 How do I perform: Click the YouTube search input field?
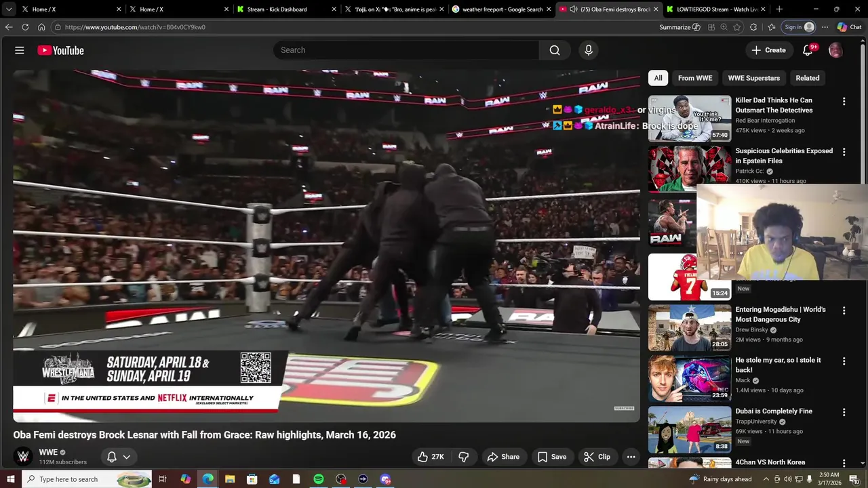pyautogui.click(x=406, y=50)
